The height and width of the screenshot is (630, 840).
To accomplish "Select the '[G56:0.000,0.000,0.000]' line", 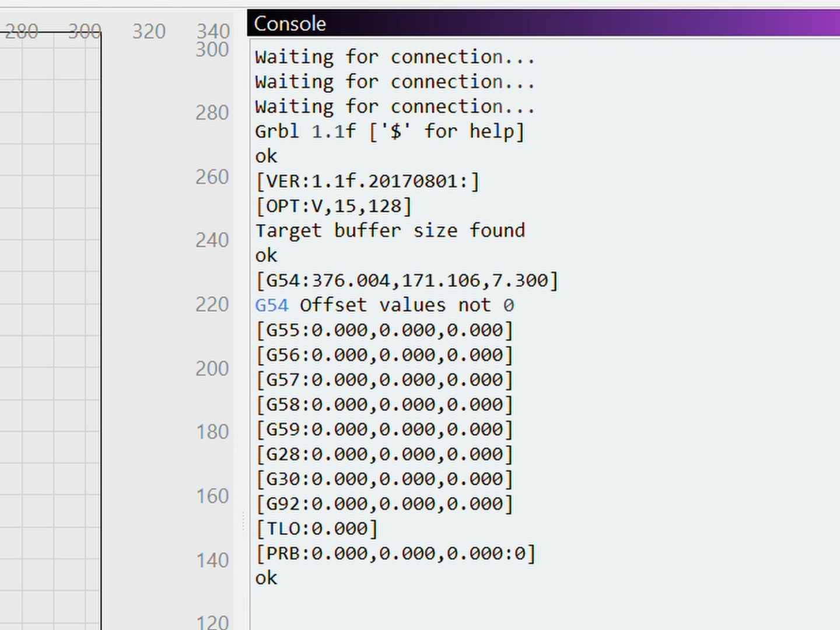I will pos(384,355).
